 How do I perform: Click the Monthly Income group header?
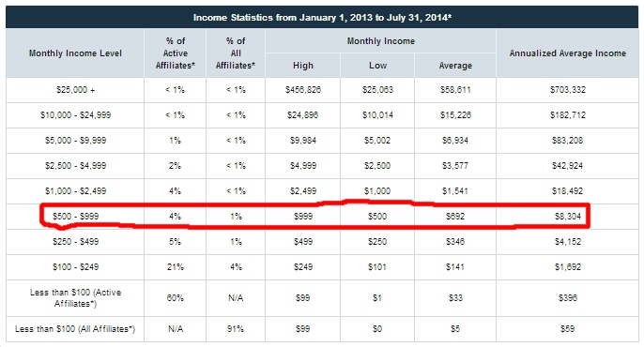381,41
